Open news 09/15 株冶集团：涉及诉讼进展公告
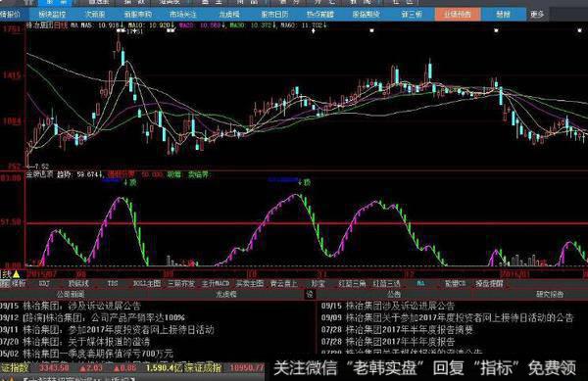The image size is (588, 381). click(x=71, y=307)
